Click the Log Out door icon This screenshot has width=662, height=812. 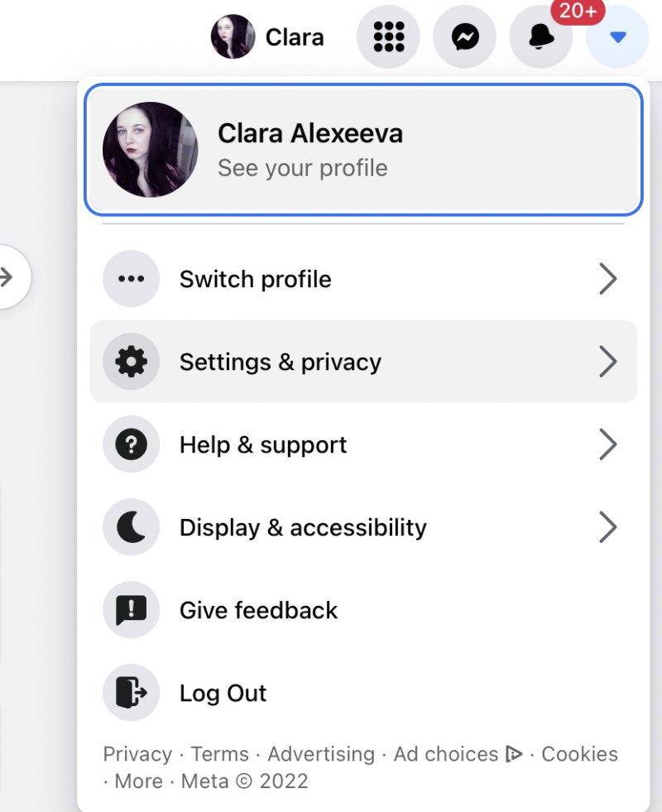[x=131, y=693]
